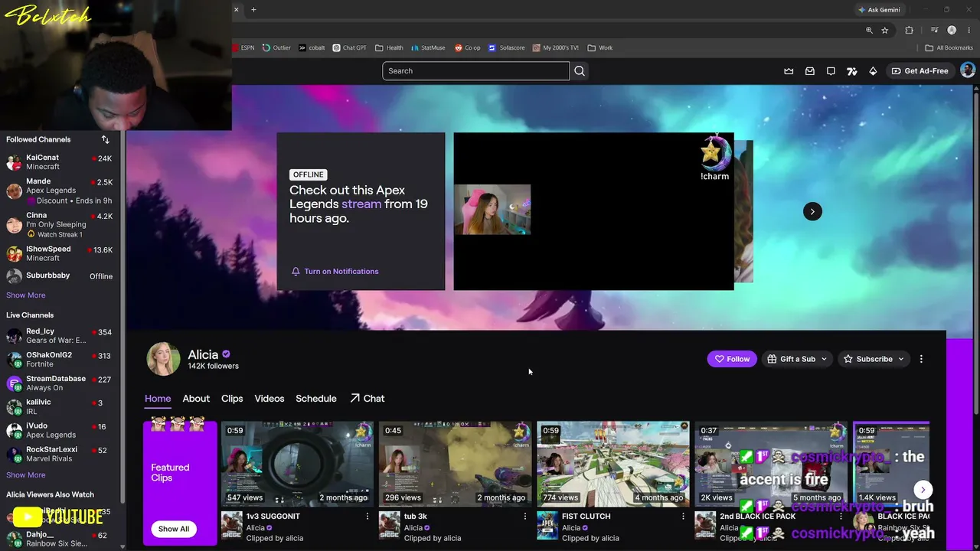Open the offline stream video preview
The image size is (980, 551).
pyautogui.click(x=593, y=211)
